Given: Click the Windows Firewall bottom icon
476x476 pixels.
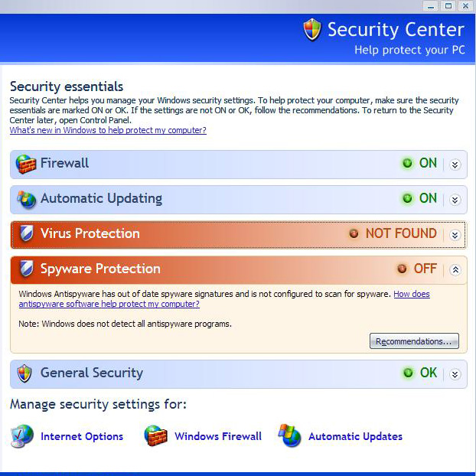Looking at the screenshot, I should pos(155,436).
